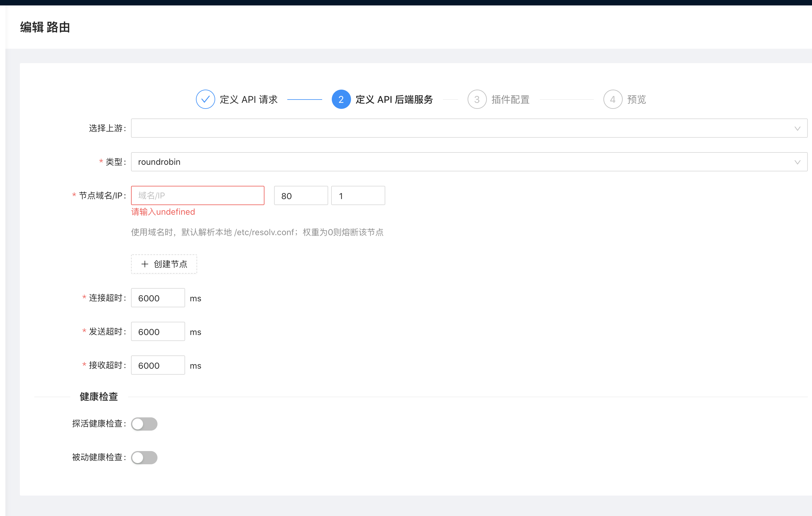Click the step 3 circle icon
This screenshot has width=812, height=516.
point(477,99)
